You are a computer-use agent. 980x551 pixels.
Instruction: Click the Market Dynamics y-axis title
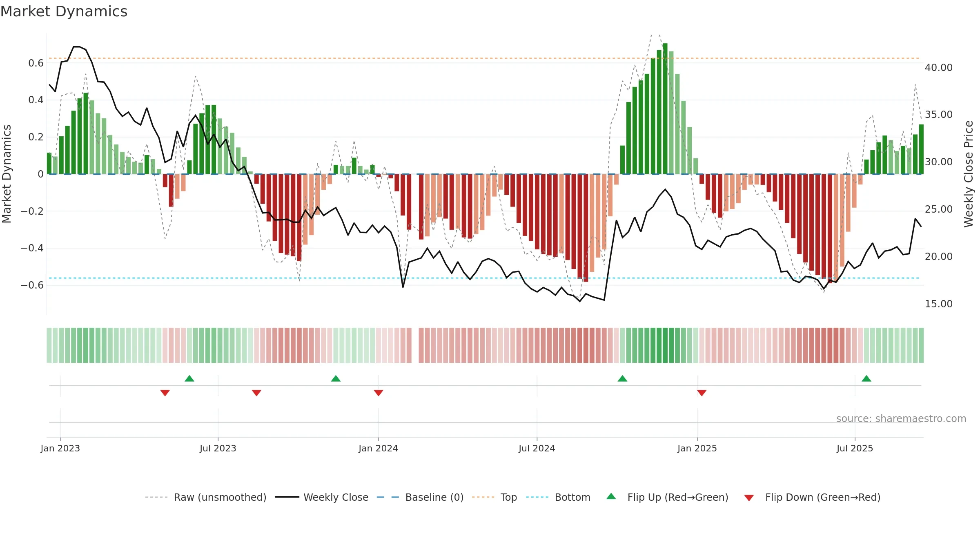tap(7, 174)
